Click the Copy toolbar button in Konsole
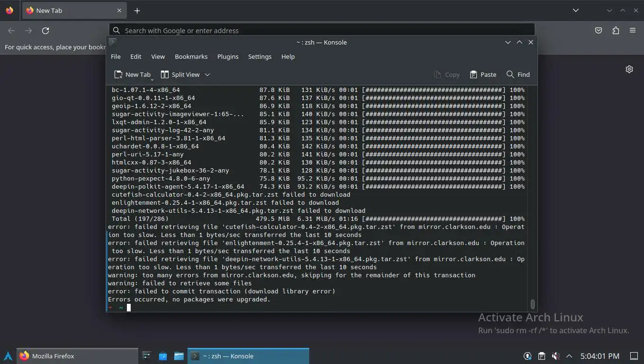 click(x=447, y=74)
